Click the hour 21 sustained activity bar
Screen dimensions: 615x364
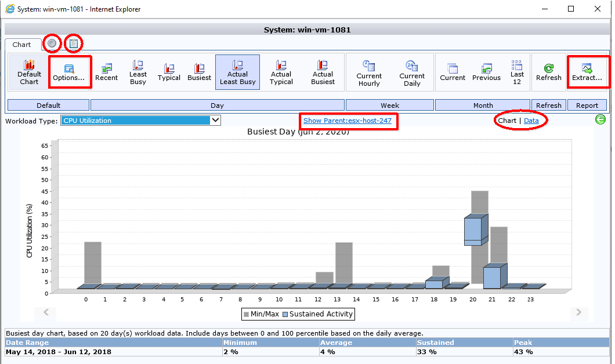tap(494, 276)
